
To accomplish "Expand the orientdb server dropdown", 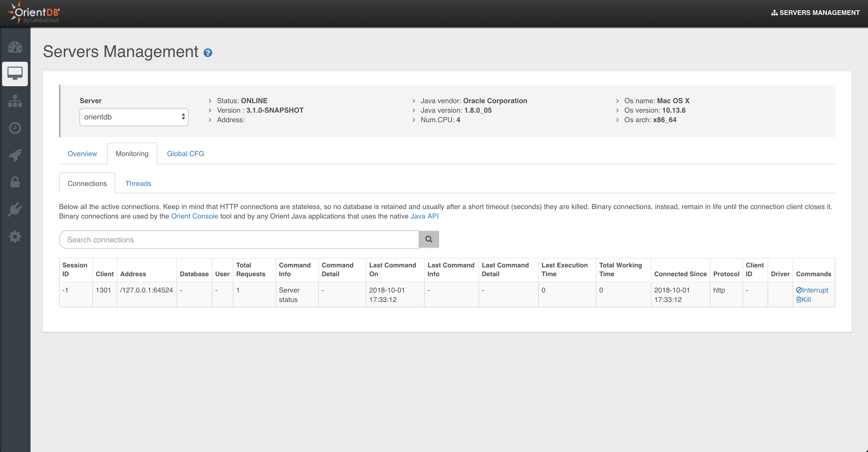I will (x=134, y=117).
